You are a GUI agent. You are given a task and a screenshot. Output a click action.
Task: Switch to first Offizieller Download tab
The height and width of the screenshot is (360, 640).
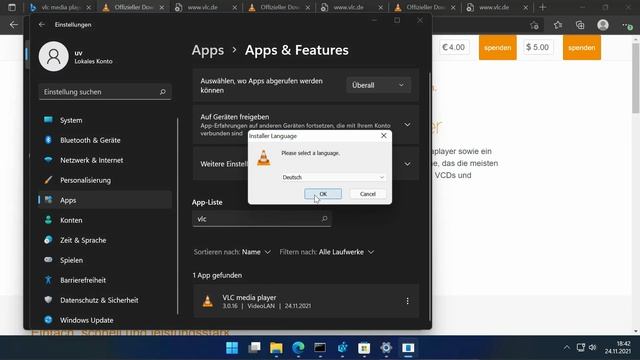(134, 8)
